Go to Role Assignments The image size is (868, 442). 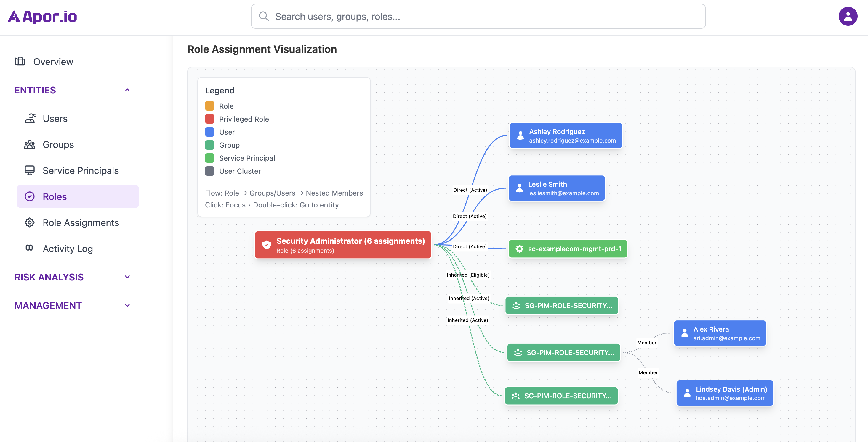(x=81, y=222)
